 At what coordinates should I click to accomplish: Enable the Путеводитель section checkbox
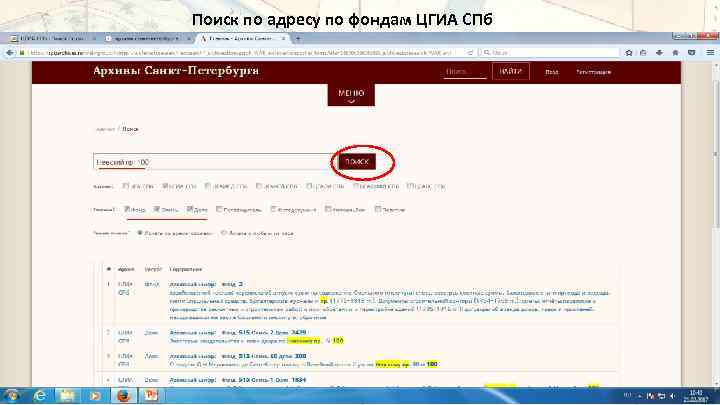coord(219,209)
